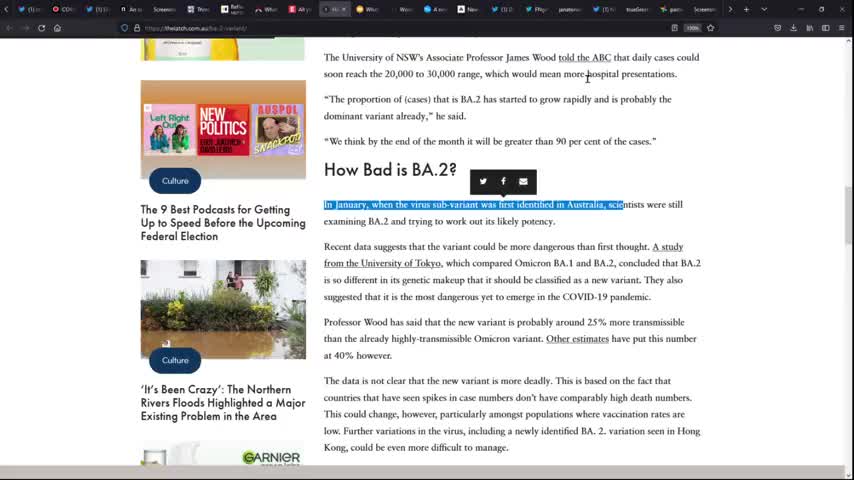Viewport: 854px width, 480px height.
Task: Bookmark this page with star
Action: pyautogui.click(x=711, y=28)
